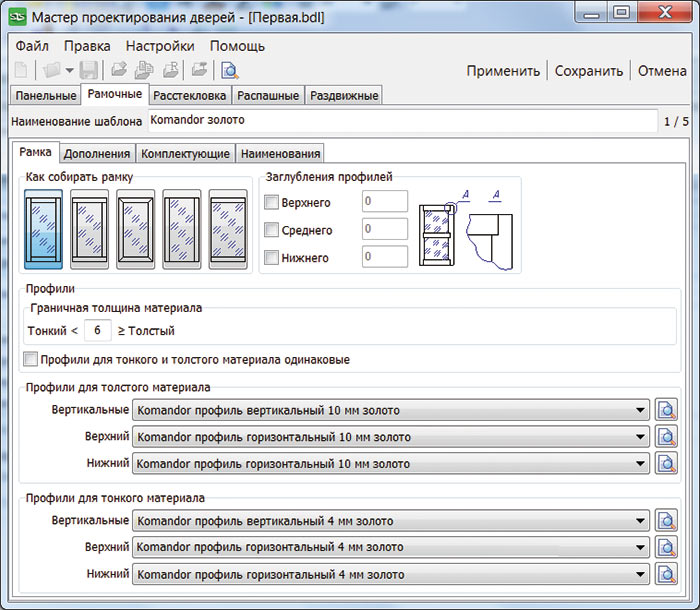Click the boundary thickness value field
Image resolution: width=700 pixels, height=610 pixels.
(97, 331)
